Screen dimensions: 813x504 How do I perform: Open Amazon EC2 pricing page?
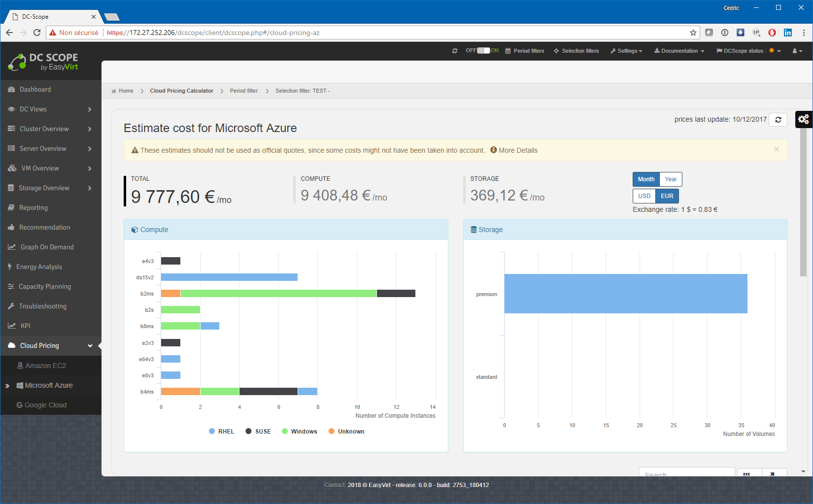[x=45, y=366]
